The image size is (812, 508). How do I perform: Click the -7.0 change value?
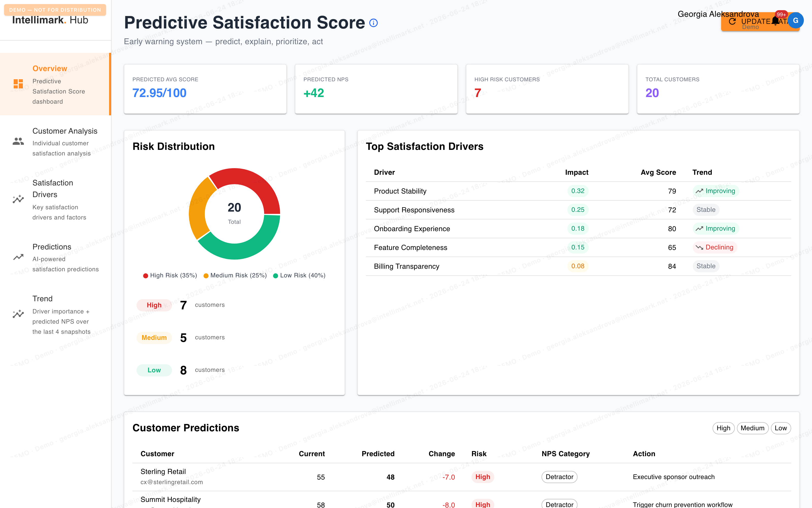point(448,478)
